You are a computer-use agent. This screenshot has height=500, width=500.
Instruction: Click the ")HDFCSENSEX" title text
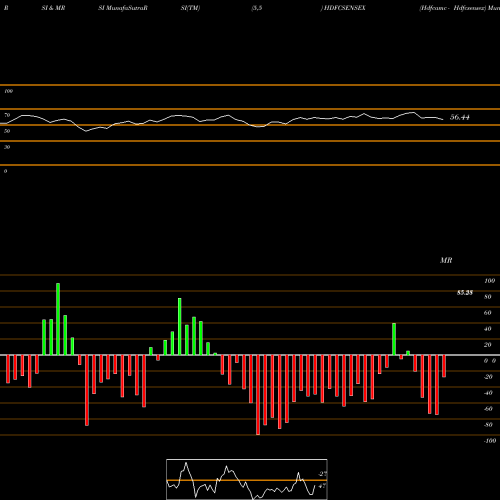343,8
